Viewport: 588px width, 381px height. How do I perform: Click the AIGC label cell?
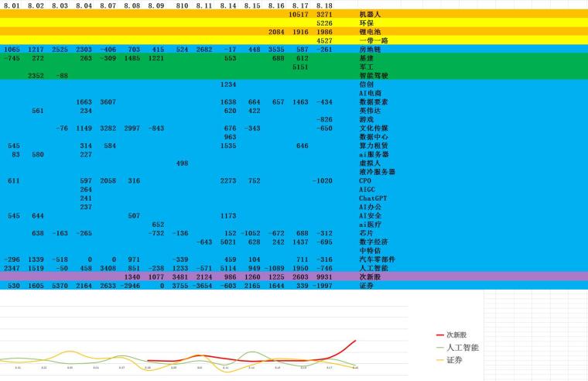coord(368,189)
